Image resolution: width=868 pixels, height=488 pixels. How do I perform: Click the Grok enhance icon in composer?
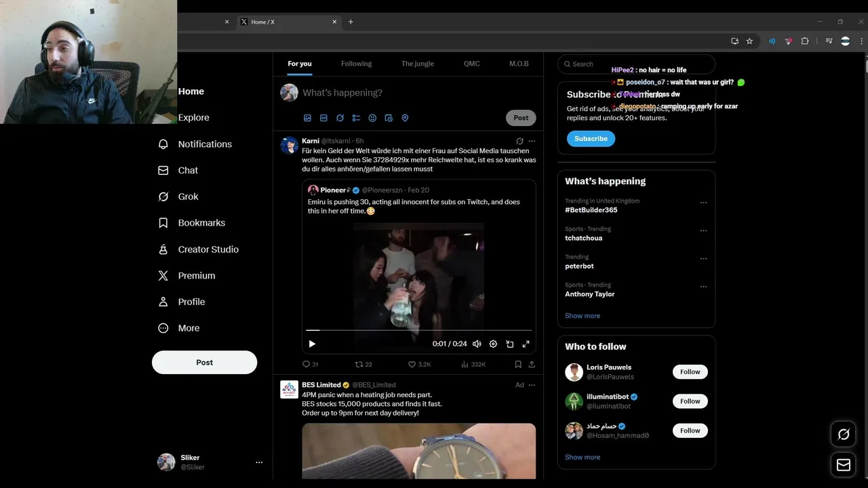(x=340, y=118)
